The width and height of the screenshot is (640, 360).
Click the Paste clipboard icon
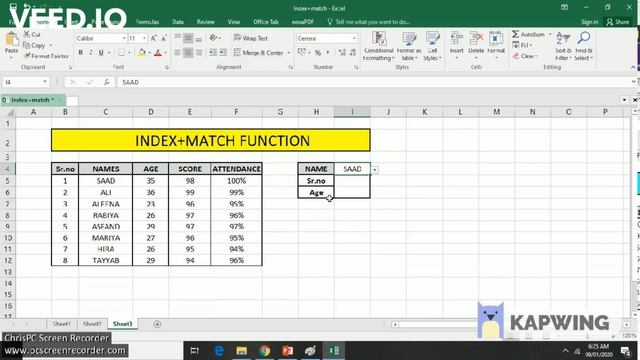click(11, 40)
